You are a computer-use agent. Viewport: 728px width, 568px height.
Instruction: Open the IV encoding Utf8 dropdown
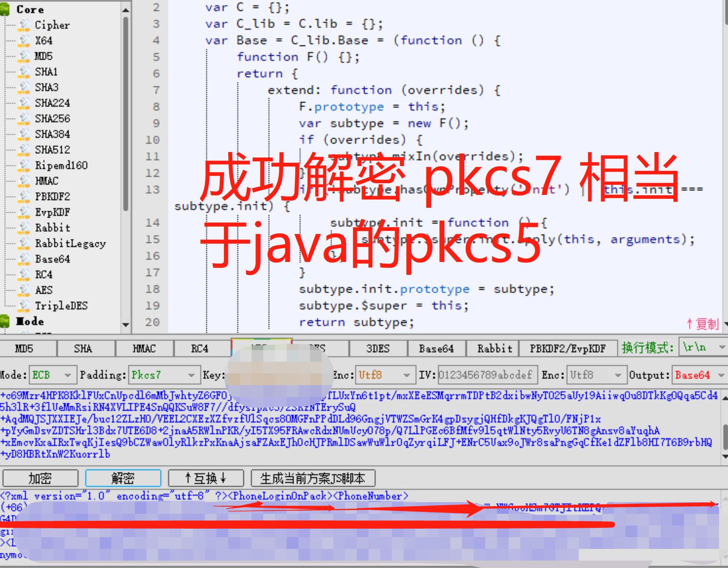click(596, 375)
